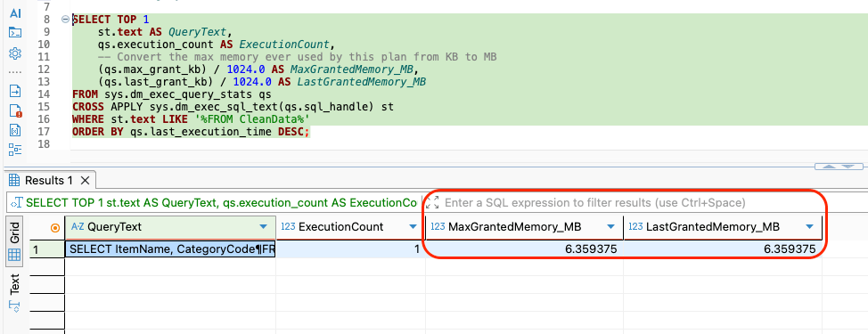868x334 pixels.
Task: Click the export/output arrow document icon
Action: (x=15, y=91)
